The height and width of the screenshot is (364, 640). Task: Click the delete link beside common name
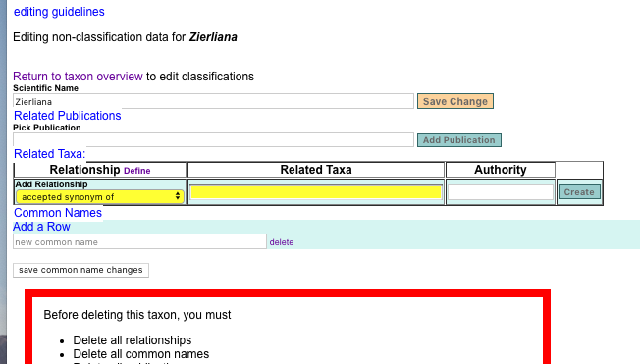point(281,242)
